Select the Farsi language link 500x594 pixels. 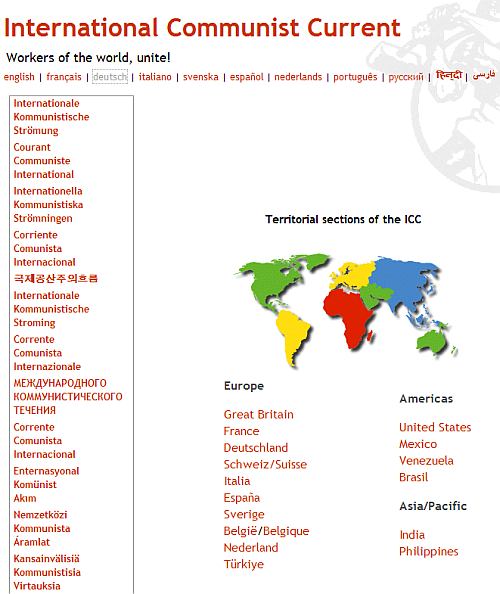(x=484, y=75)
